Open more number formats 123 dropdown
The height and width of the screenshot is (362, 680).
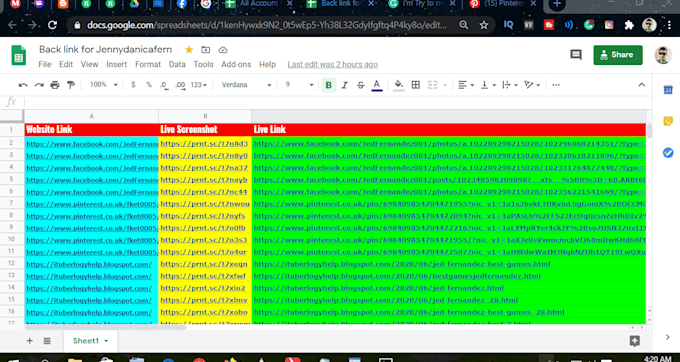tap(199, 85)
